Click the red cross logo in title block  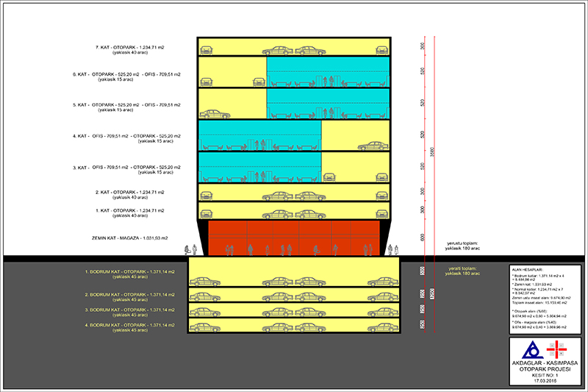tap(556, 349)
